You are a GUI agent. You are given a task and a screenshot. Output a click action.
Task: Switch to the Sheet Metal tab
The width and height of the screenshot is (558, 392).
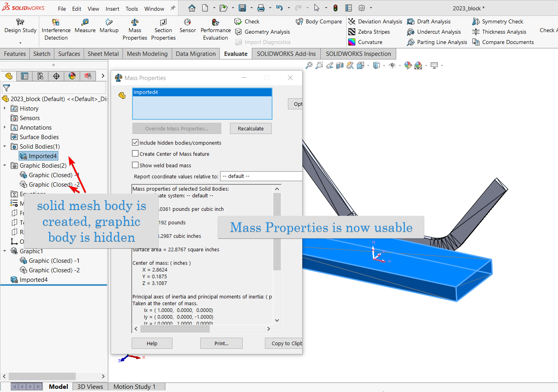[x=103, y=54]
